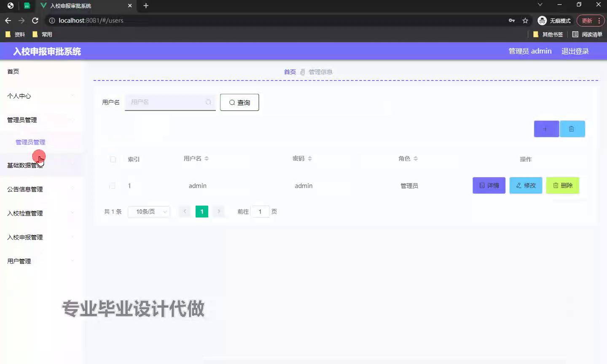
Task: Click the trash bulk delete button
Action: [572, 129]
